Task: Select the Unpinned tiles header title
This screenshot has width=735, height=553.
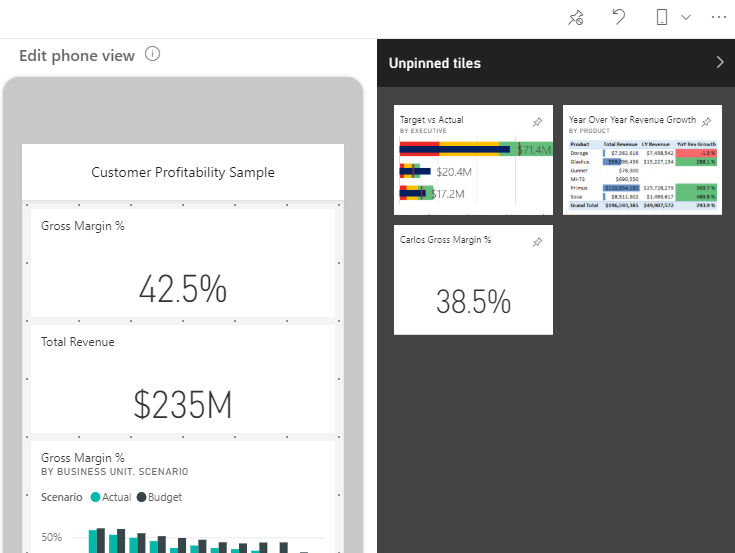Action: tap(434, 63)
